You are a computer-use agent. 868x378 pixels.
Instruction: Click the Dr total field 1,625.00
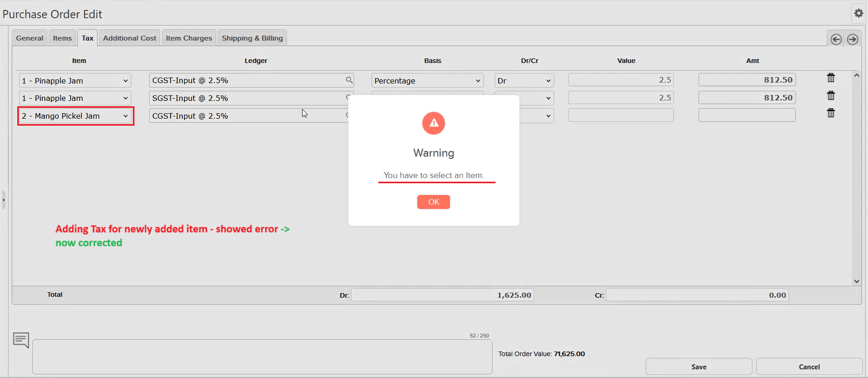pyautogui.click(x=443, y=295)
